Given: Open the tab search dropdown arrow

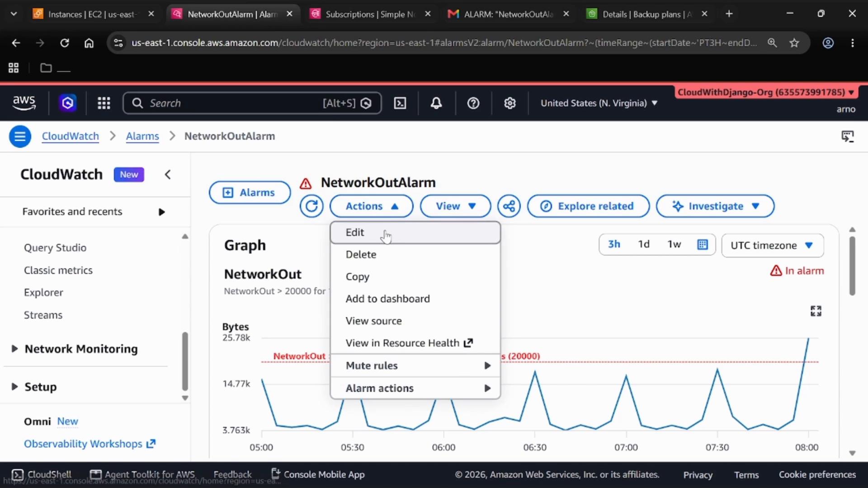Looking at the screenshot, I should coord(14,14).
